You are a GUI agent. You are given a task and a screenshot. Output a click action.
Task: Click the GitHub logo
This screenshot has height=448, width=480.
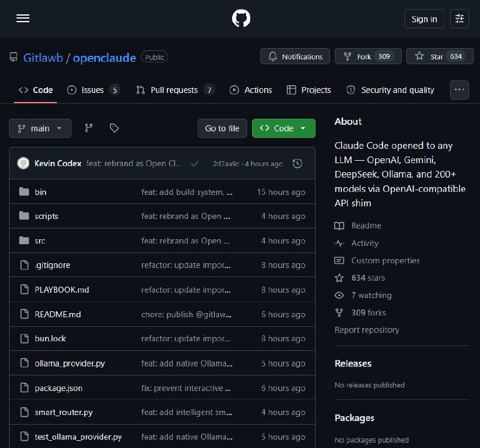click(x=241, y=19)
